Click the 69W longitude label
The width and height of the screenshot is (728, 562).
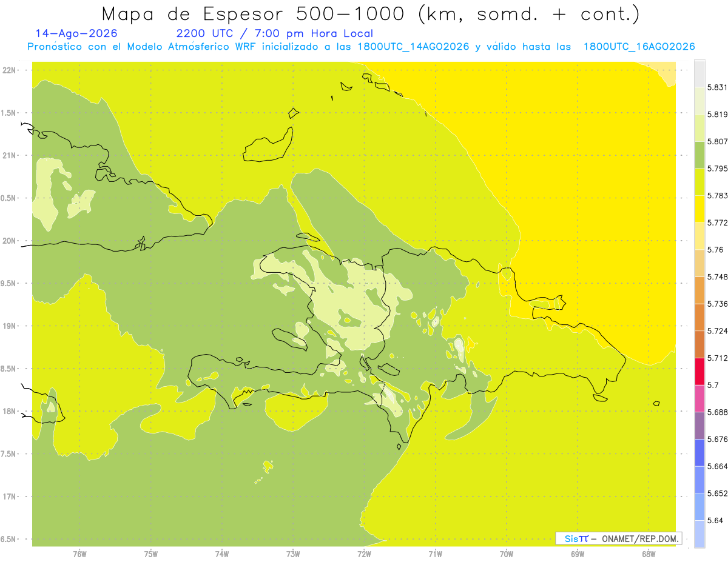click(578, 554)
